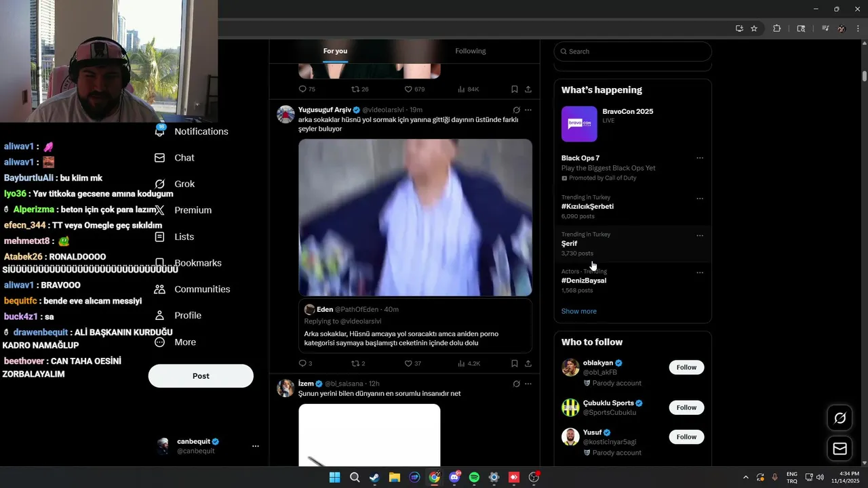
Task: Switch to the For you tab
Action: pyautogui.click(x=335, y=51)
